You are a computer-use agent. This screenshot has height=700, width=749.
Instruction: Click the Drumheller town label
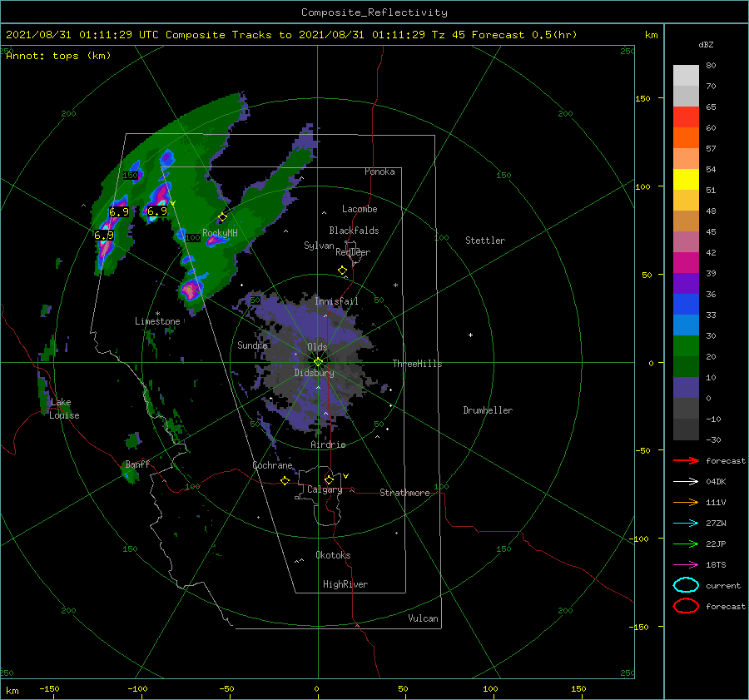pyautogui.click(x=488, y=410)
